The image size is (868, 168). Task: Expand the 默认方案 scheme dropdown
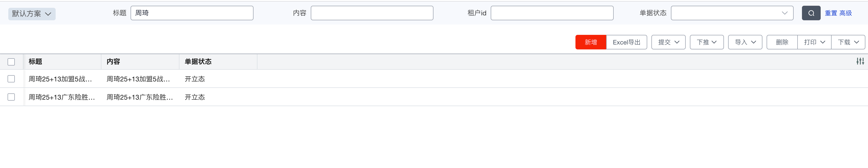(32, 14)
